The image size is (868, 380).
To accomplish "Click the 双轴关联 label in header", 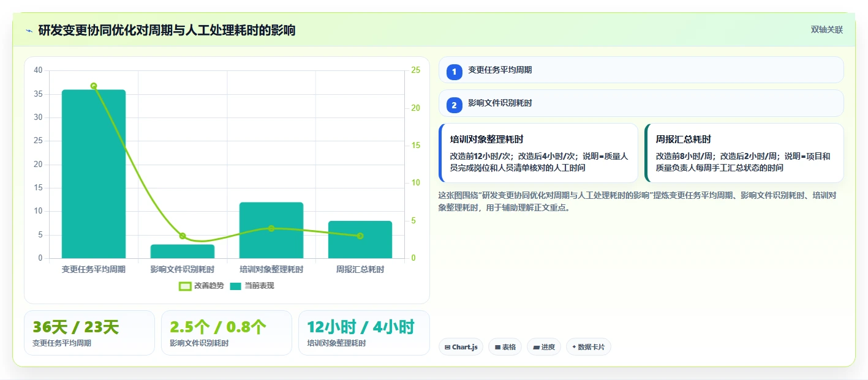I will coord(827,29).
